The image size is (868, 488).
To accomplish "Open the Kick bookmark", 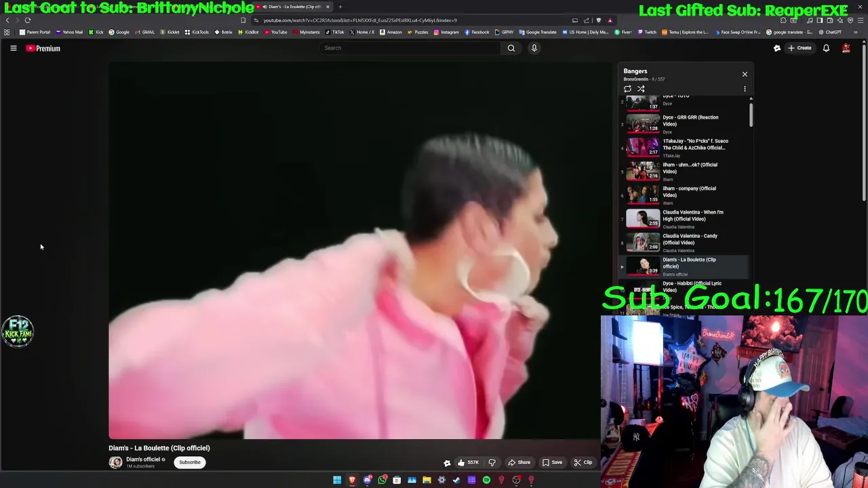I will point(96,32).
